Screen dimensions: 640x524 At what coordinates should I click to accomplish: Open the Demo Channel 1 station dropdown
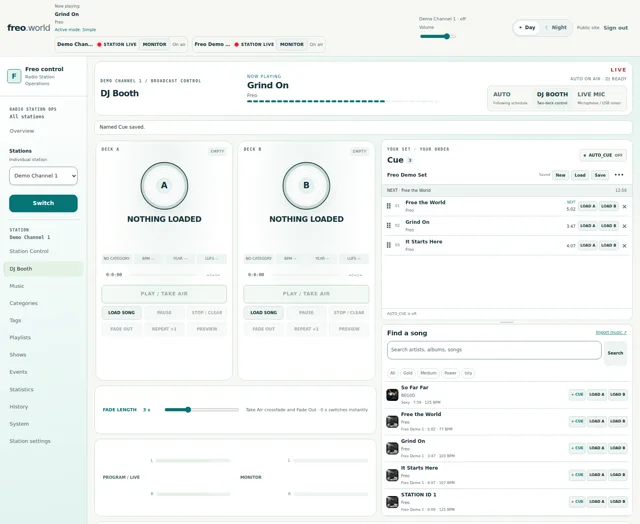click(x=43, y=176)
